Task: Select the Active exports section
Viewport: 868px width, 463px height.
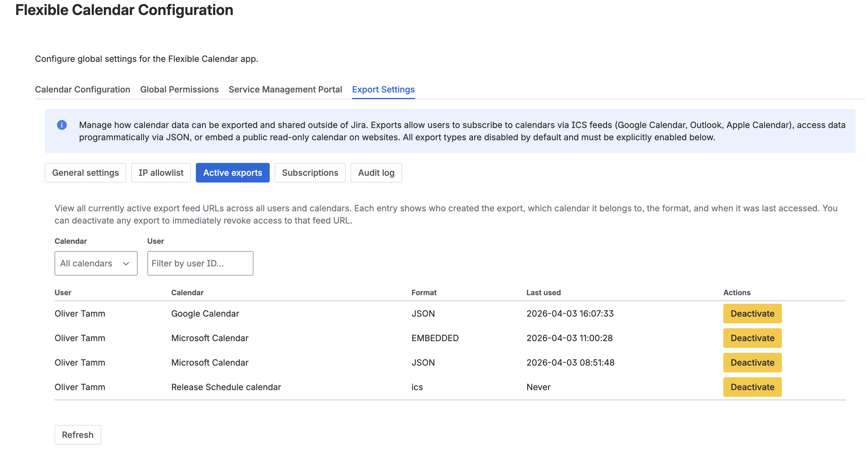Action: [x=233, y=173]
